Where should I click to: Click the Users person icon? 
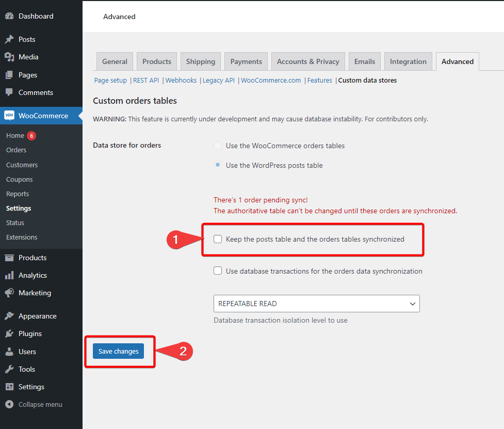click(x=9, y=352)
